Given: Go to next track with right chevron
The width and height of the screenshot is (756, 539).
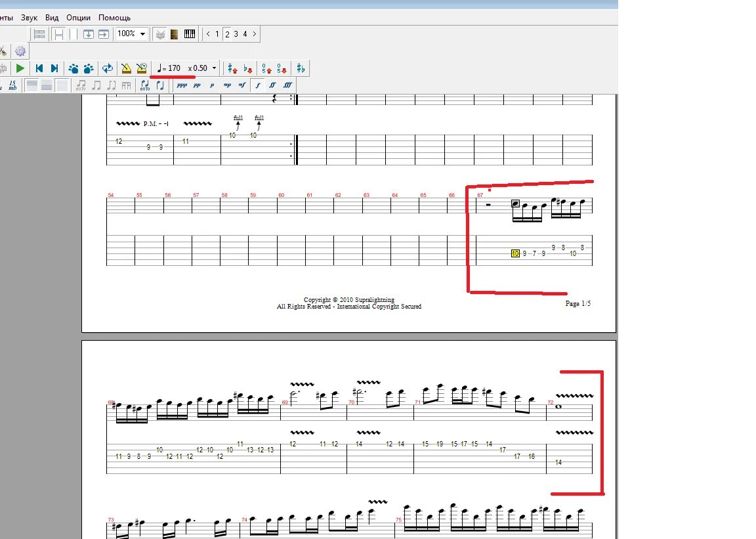Looking at the screenshot, I should click(255, 34).
